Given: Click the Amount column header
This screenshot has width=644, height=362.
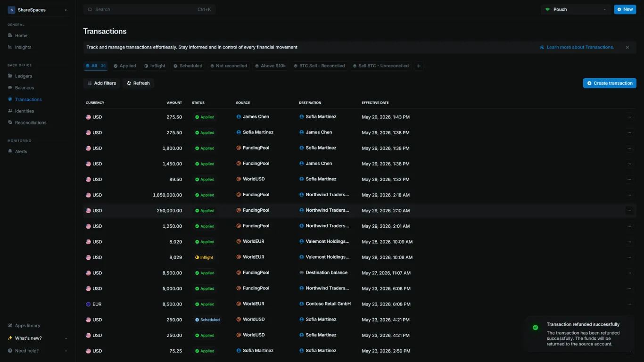Looking at the screenshot, I should click(174, 103).
